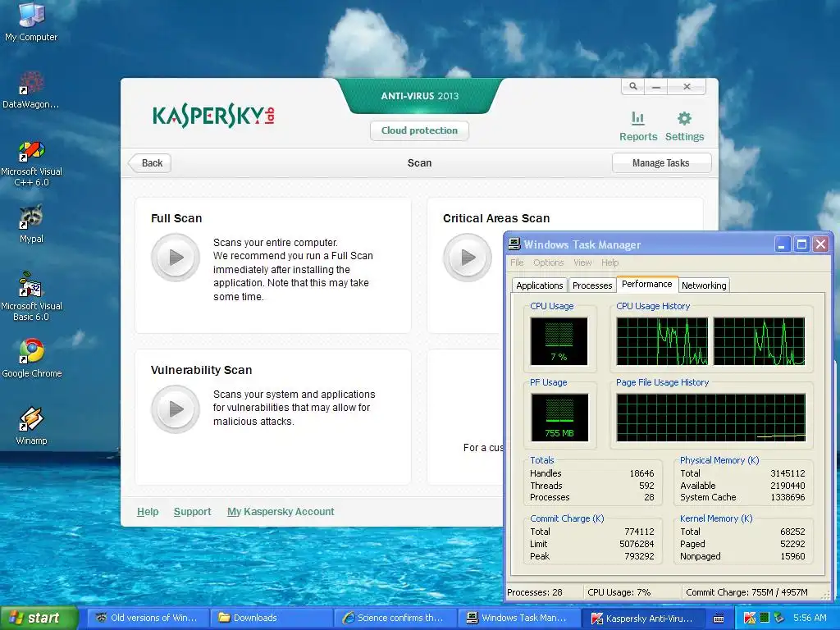Switch to Kaspersky Anti-Virus taskbar item
Screen dimensions: 840x630
(x=644, y=618)
